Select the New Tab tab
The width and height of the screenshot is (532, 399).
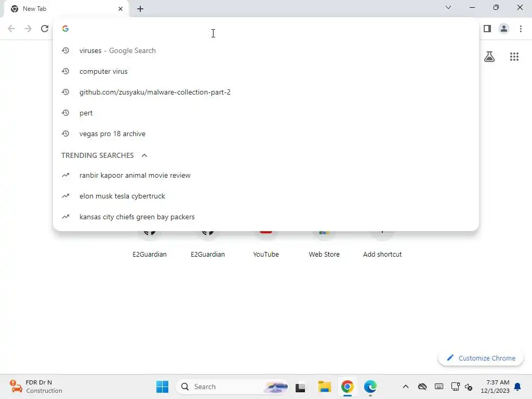click(66, 9)
